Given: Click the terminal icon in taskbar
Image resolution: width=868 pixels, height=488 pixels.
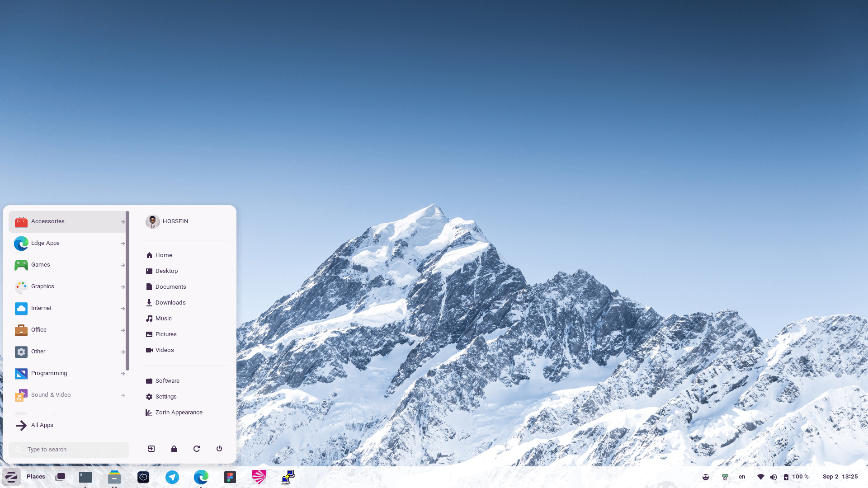Looking at the screenshot, I should coord(85,477).
